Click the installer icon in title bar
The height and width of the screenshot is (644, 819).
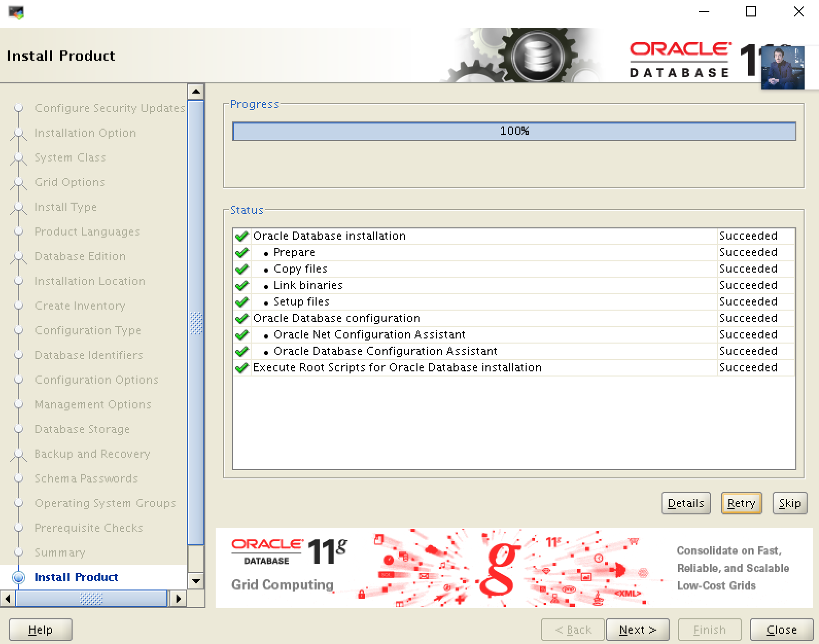pos(16,12)
